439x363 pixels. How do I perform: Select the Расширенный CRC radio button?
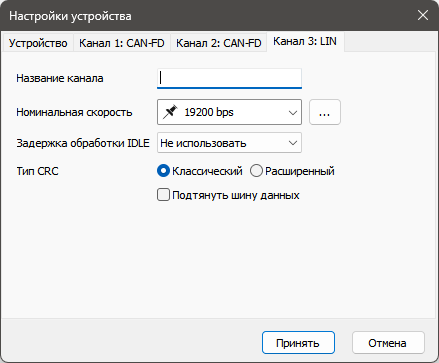point(256,171)
